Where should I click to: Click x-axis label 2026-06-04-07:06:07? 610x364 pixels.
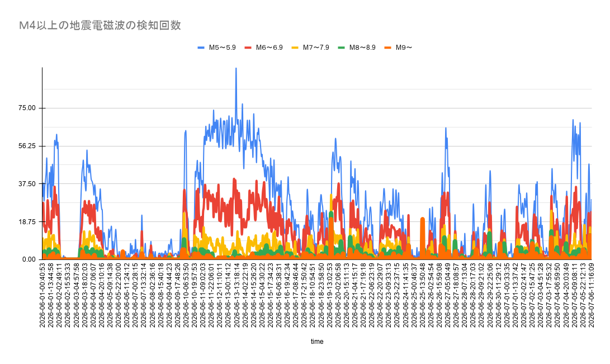93,295
